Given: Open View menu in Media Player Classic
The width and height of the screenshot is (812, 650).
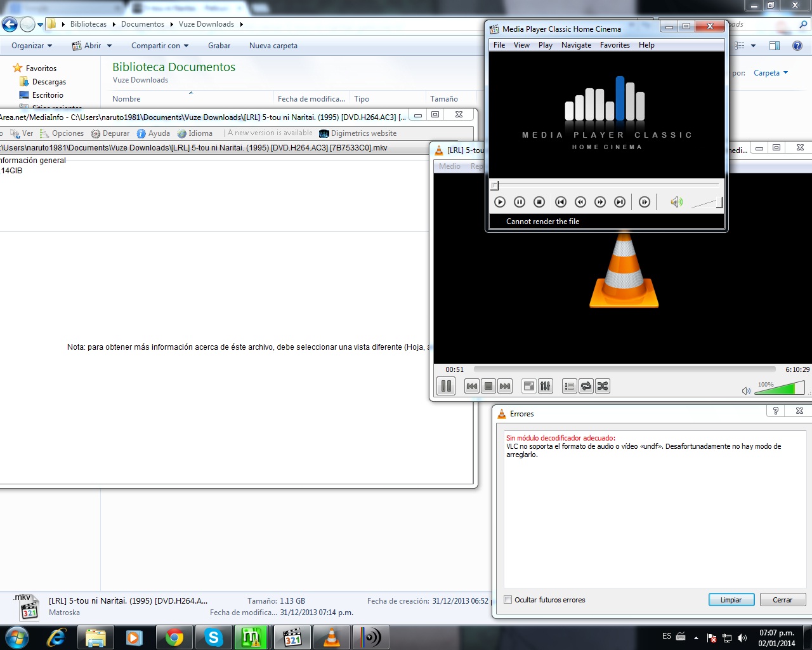Looking at the screenshot, I should [x=521, y=45].
